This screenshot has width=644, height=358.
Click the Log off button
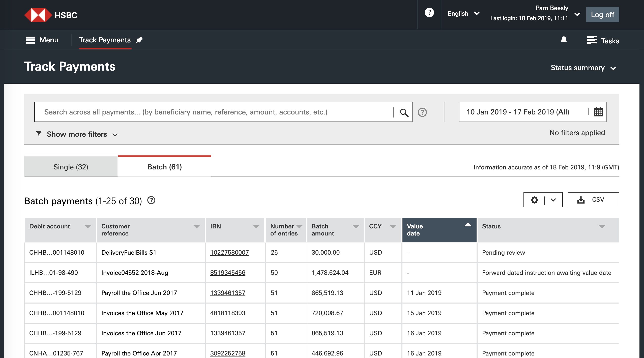coord(602,14)
